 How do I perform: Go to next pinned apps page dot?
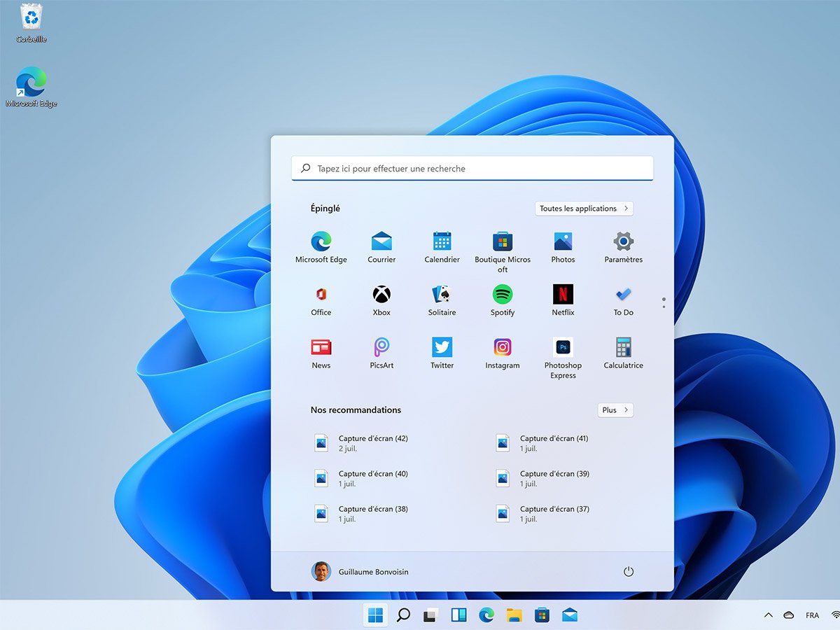[664, 307]
